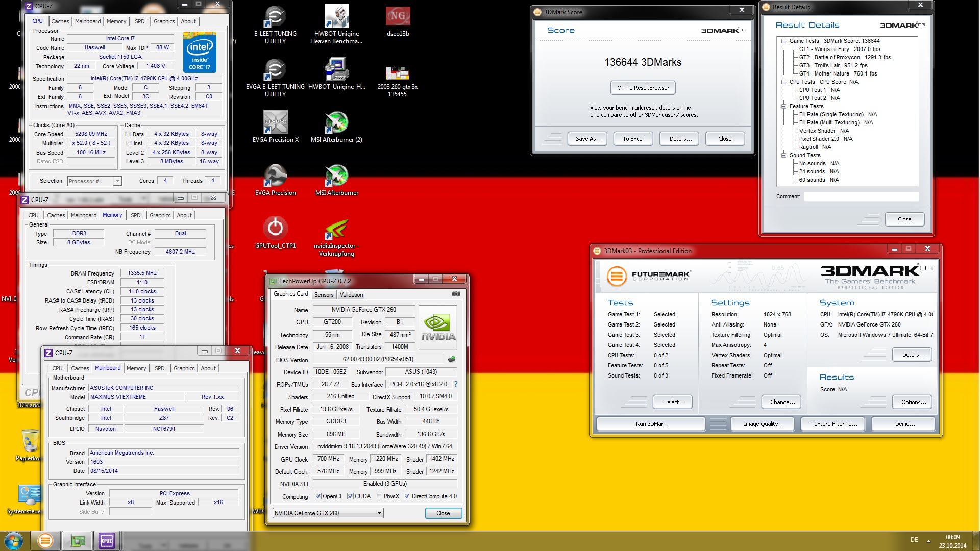This screenshot has height=551, width=980.
Task: Switch to Graphics tab in top CPU-Z
Action: tap(164, 21)
